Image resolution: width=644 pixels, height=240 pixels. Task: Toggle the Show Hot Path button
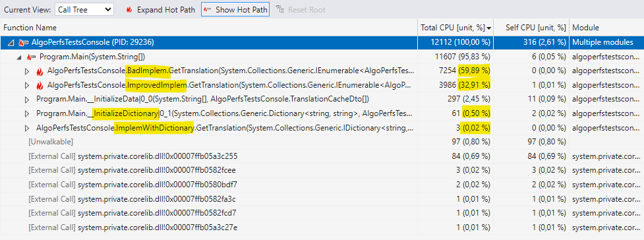click(x=235, y=9)
